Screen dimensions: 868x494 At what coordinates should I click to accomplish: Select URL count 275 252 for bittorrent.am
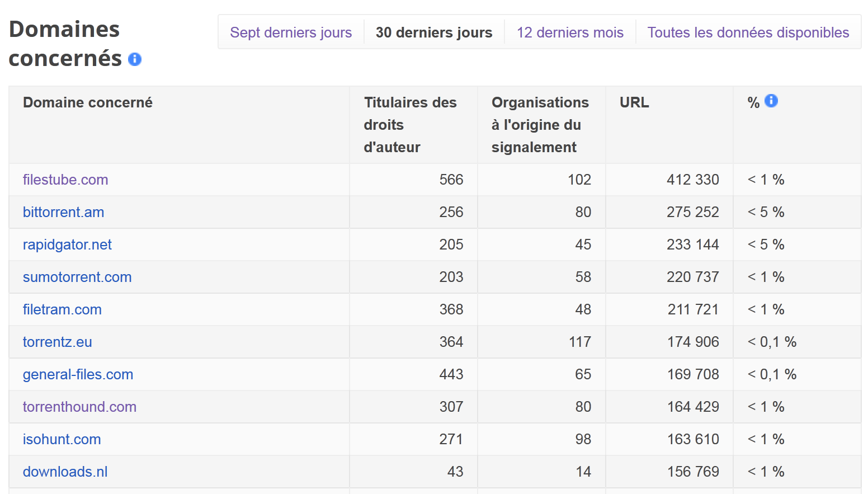point(692,212)
